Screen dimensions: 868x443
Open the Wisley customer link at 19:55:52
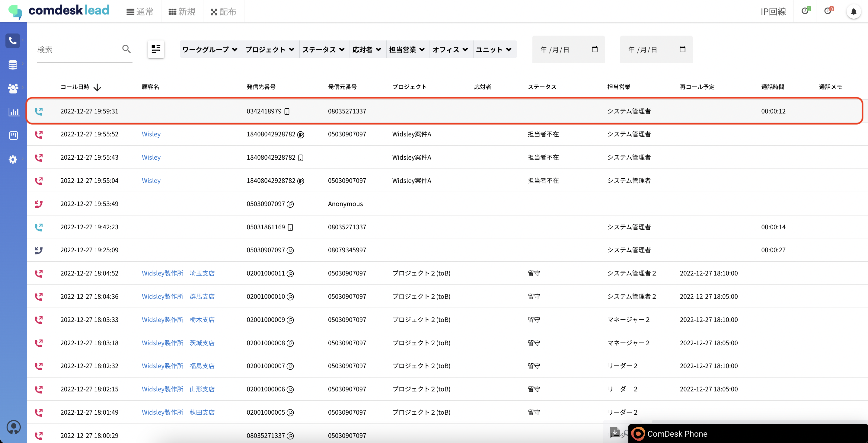click(151, 134)
